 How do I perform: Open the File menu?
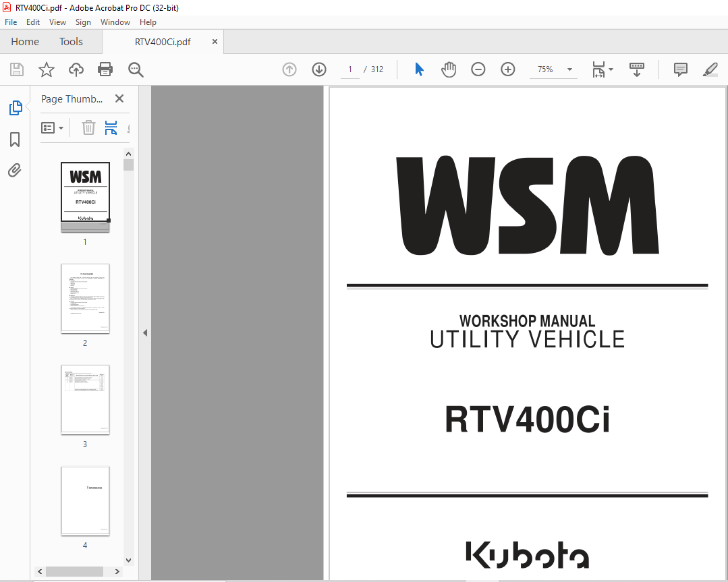pyautogui.click(x=11, y=22)
